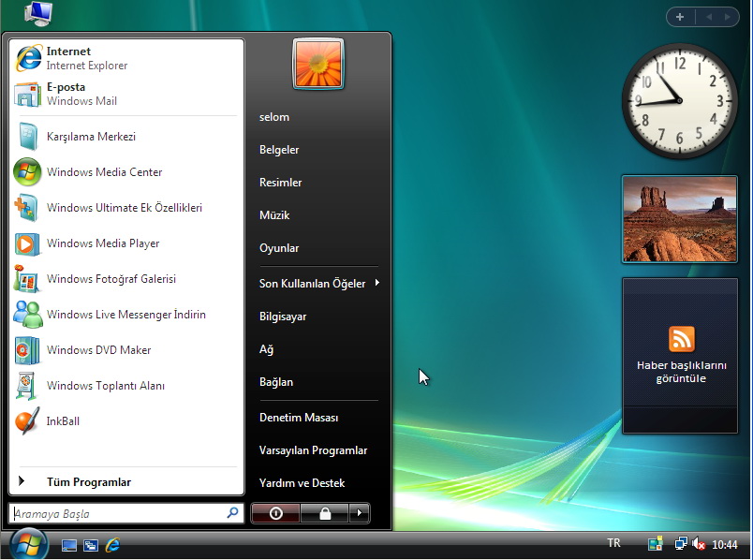Click Show Desktop quick launch icon
This screenshot has width=753, height=560.
click(68, 545)
